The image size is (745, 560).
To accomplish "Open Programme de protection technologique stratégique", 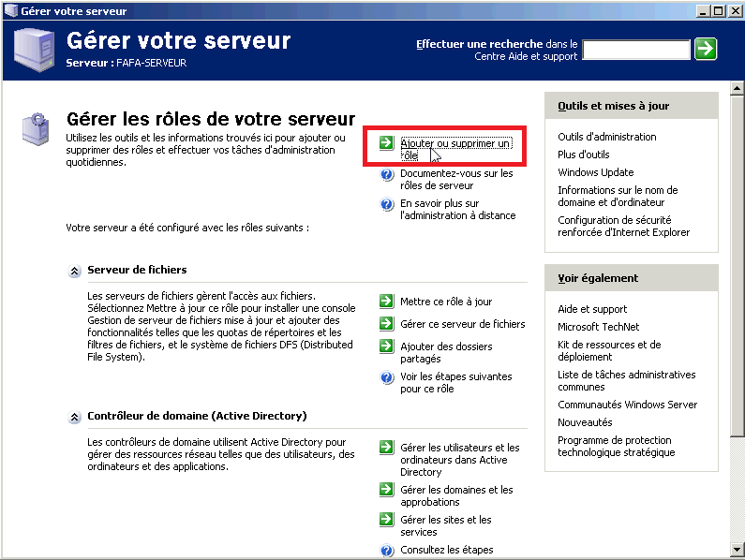I will 617,446.
